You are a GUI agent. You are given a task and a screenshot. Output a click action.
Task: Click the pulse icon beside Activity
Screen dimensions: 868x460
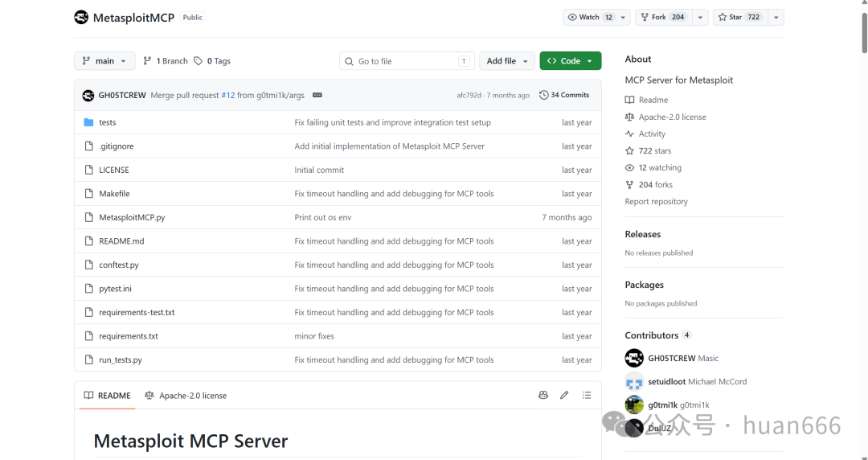pos(629,133)
